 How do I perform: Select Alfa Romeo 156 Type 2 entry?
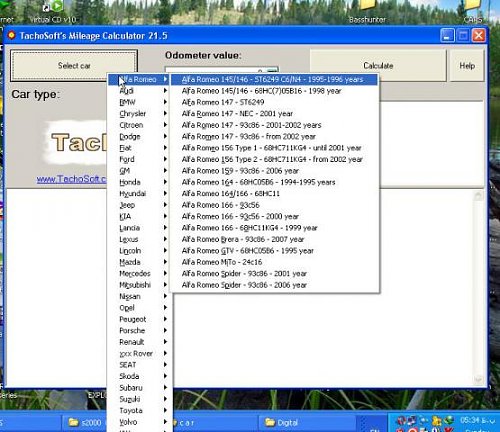[274, 159]
